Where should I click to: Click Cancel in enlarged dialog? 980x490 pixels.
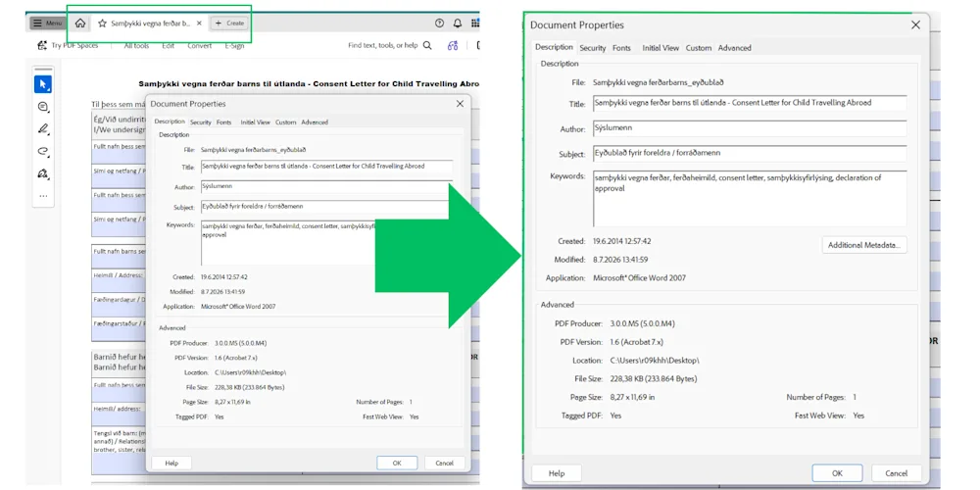coord(897,473)
